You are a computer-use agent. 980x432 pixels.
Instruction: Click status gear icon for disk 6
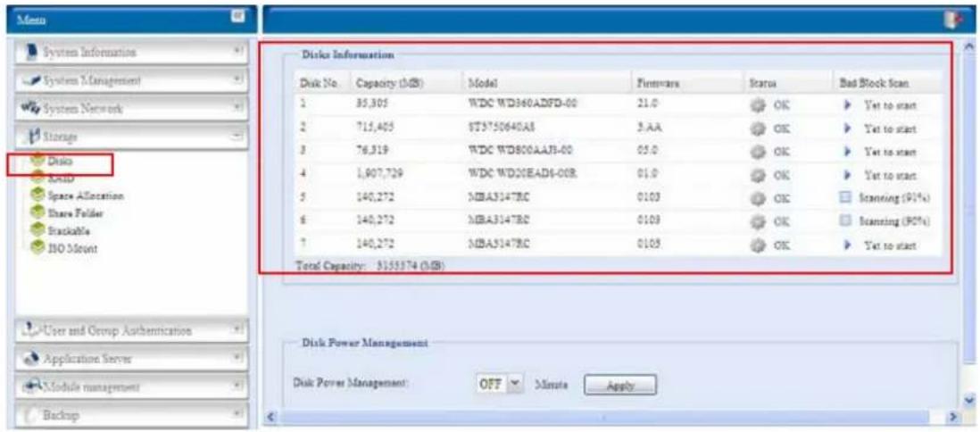coord(756,221)
